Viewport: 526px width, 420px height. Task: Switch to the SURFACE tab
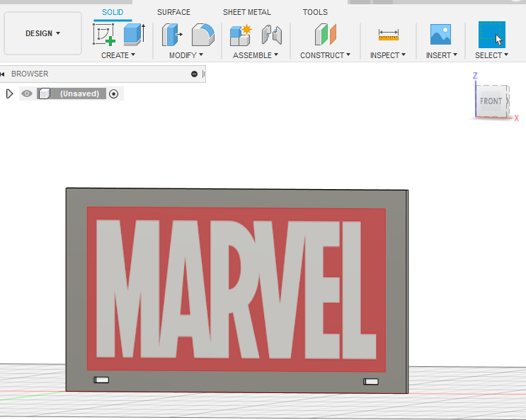point(173,13)
